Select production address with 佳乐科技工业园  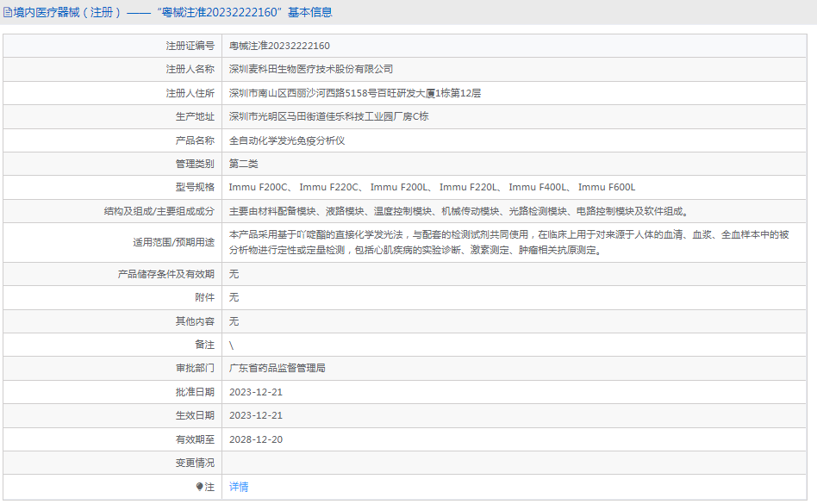tap(328, 116)
